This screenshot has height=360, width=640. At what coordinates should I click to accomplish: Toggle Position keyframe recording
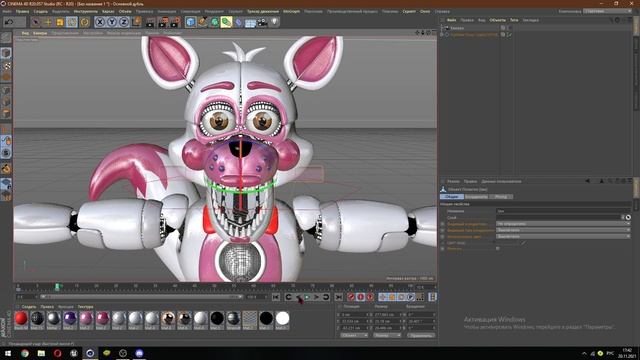[x=382, y=297]
